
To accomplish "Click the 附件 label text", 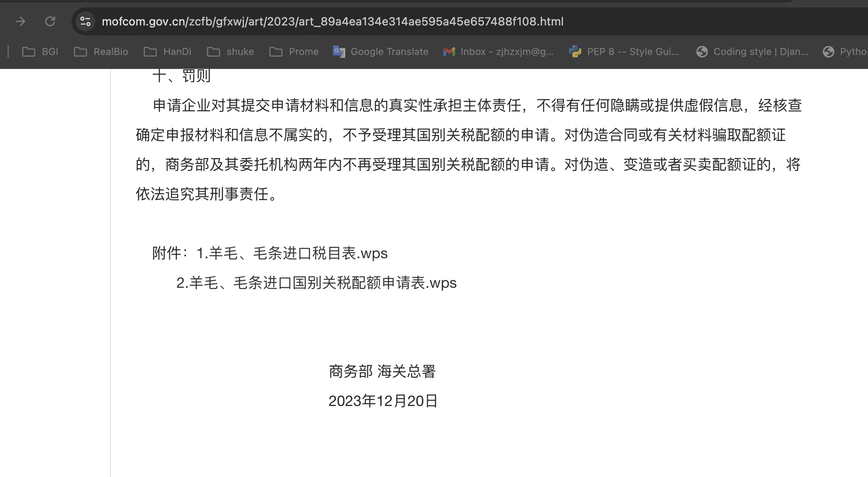I will pyautogui.click(x=167, y=253).
